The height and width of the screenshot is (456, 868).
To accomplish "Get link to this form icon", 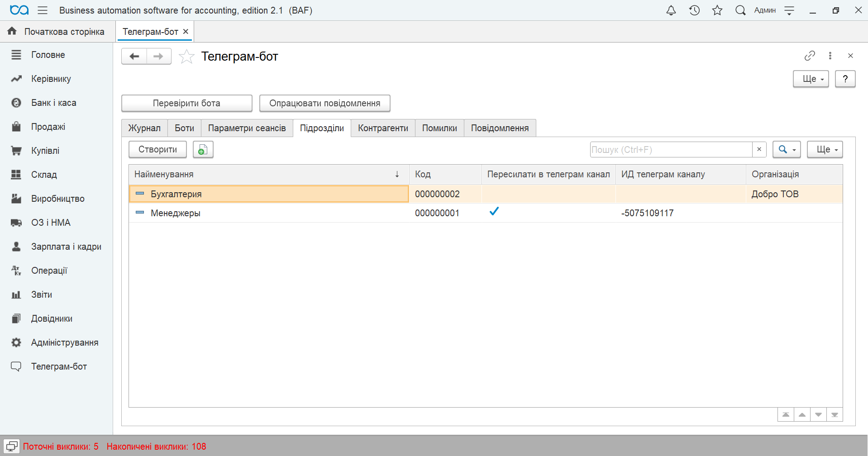I will [810, 56].
